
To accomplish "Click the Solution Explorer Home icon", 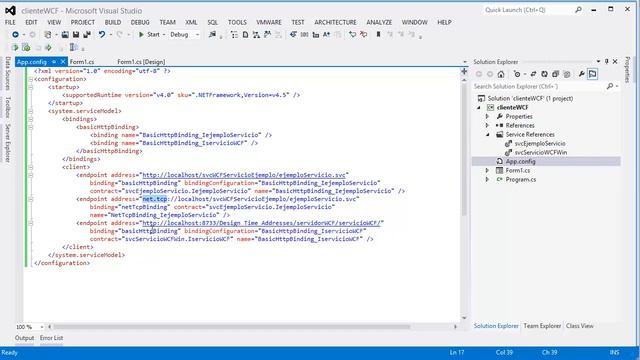I will (x=501, y=74).
